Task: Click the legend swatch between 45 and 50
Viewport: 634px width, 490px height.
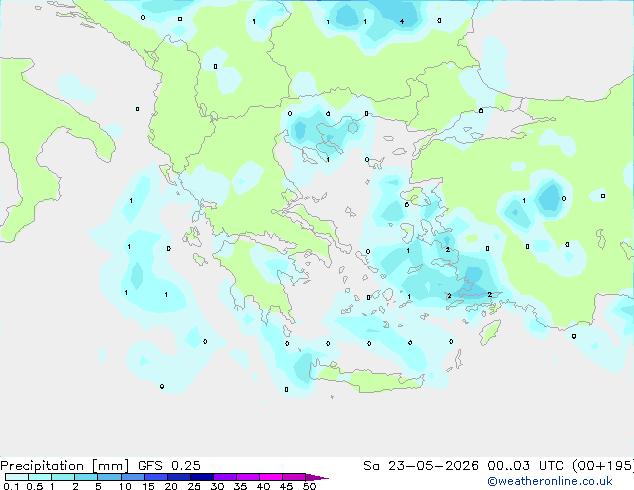Action: point(294,477)
